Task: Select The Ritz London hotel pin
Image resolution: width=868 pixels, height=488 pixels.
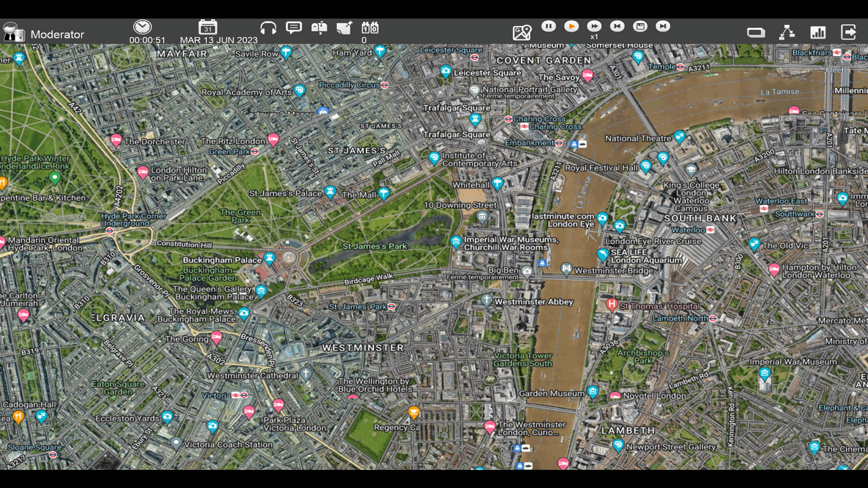Action: click(x=273, y=140)
